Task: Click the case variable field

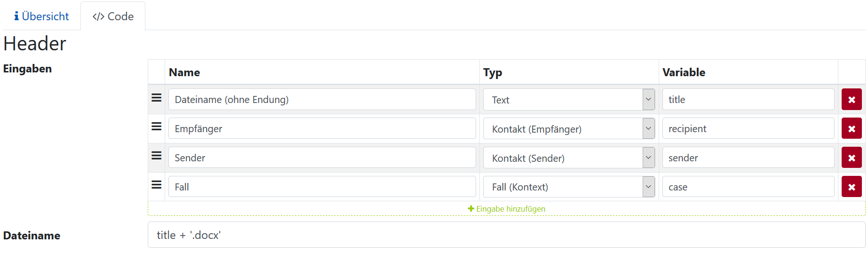Action: click(748, 187)
